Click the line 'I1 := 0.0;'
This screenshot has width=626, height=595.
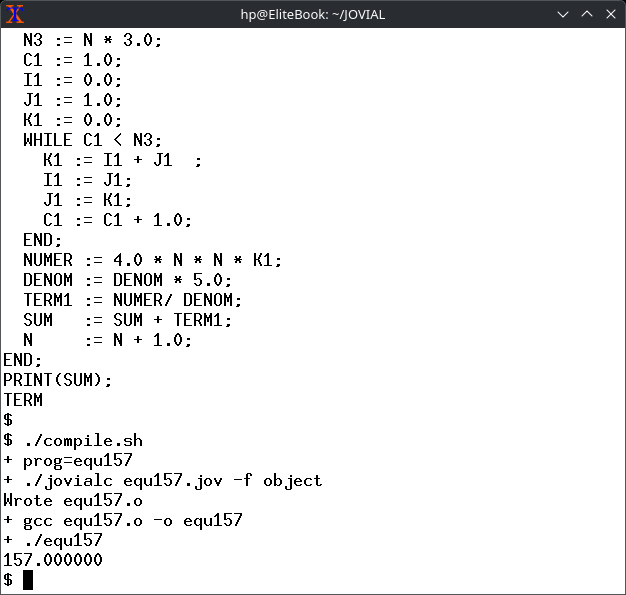[x=72, y=80]
